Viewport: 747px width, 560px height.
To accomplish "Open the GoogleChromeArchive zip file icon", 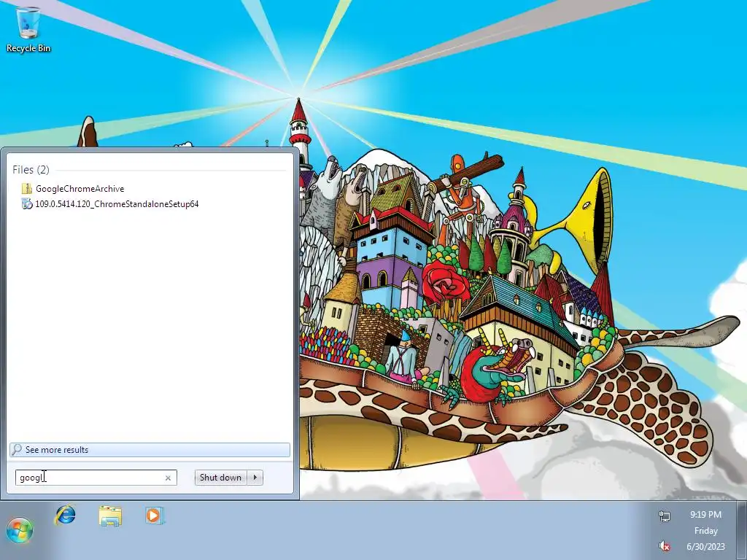I will click(x=27, y=189).
